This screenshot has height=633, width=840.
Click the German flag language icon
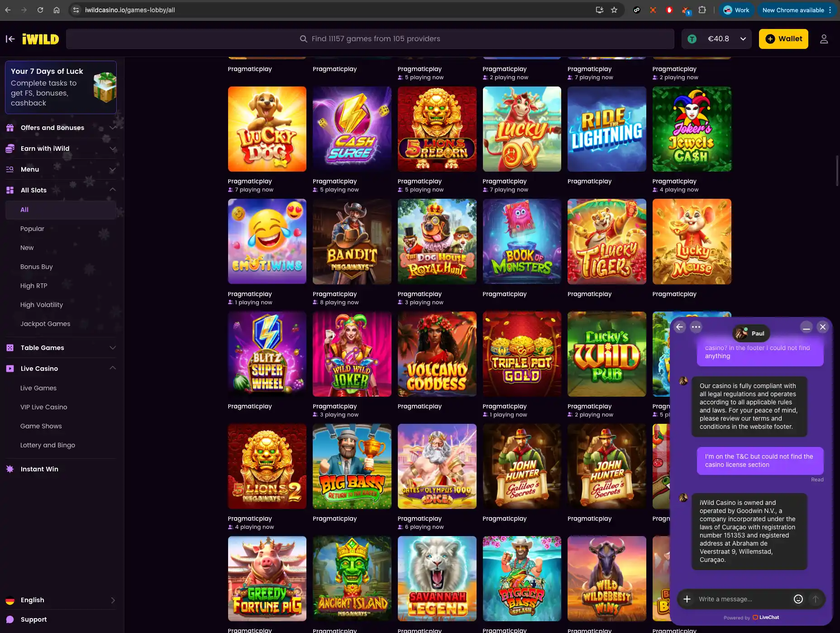tap(10, 600)
